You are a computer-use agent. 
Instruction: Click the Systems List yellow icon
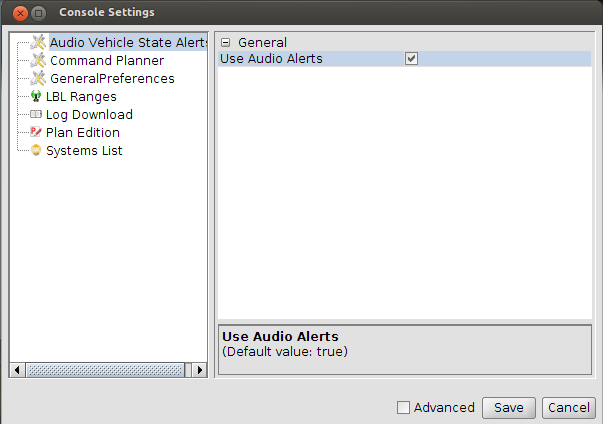pyautogui.click(x=36, y=150)
